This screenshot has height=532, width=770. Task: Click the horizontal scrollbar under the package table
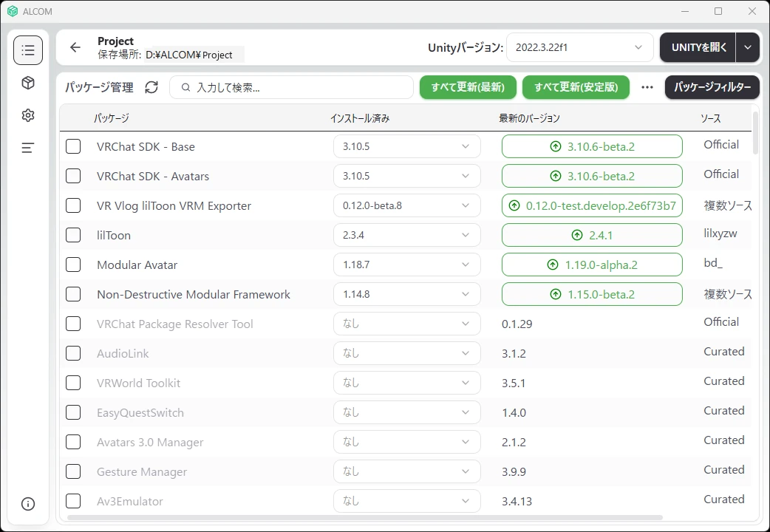point(365,516)
